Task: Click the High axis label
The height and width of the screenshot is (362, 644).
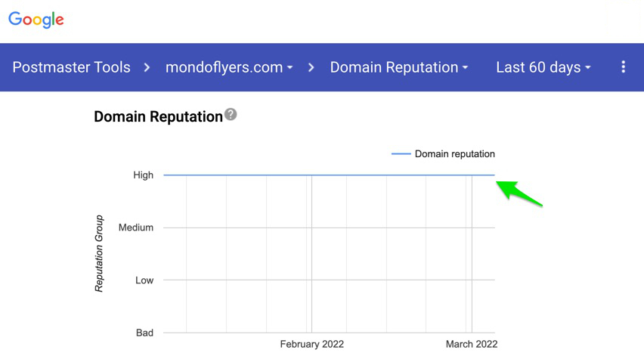Action: point(144,175)
